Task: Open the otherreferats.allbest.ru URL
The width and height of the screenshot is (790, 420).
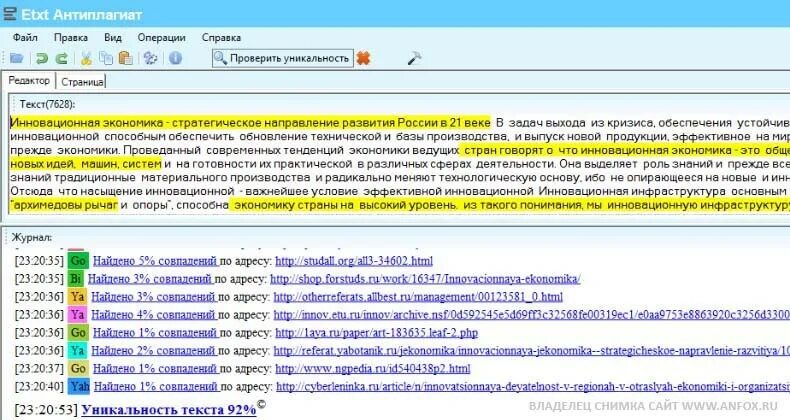Action: pyautogui.click(x=418, y=297)
